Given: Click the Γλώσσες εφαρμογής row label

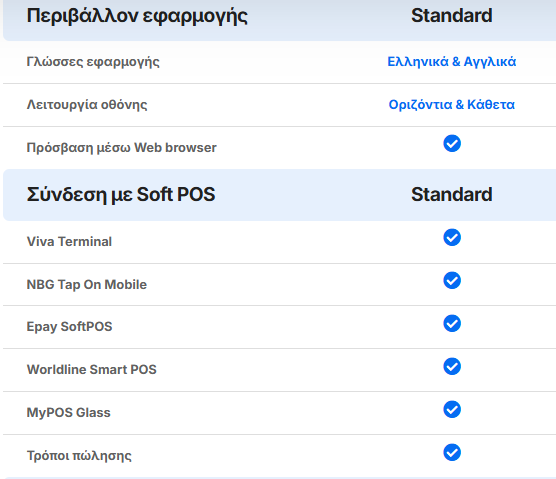Looking at the screenshot, I should pos(93,62).
